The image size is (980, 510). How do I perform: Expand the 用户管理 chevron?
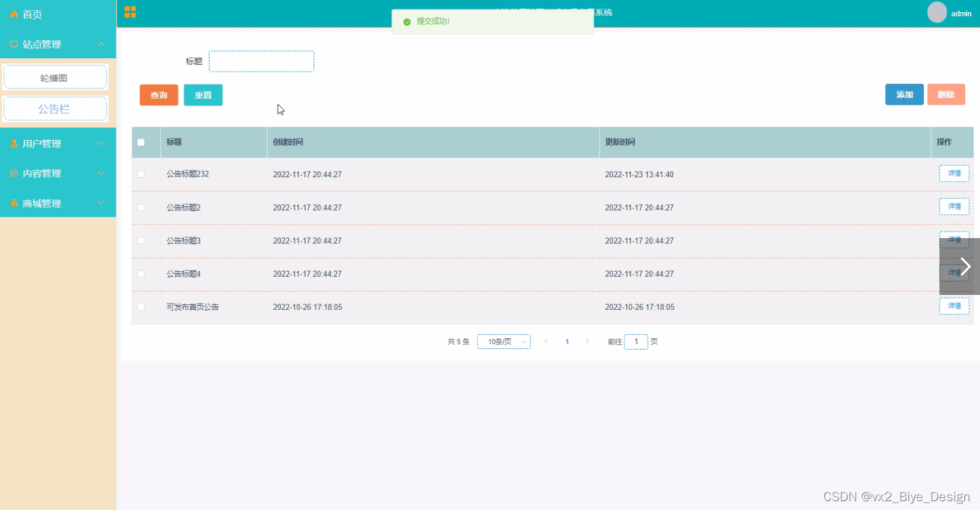pos(101,143)
